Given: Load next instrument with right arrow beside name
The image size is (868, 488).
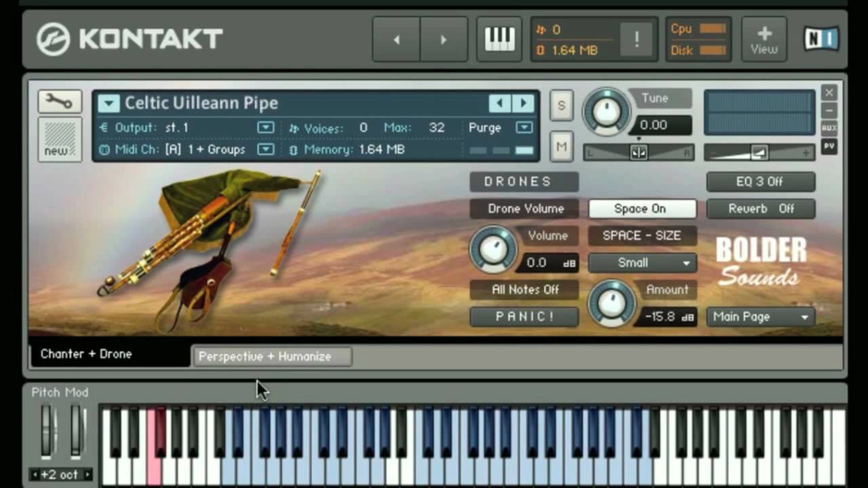Looking at the screenshot, I should click(x=523, y=103).
